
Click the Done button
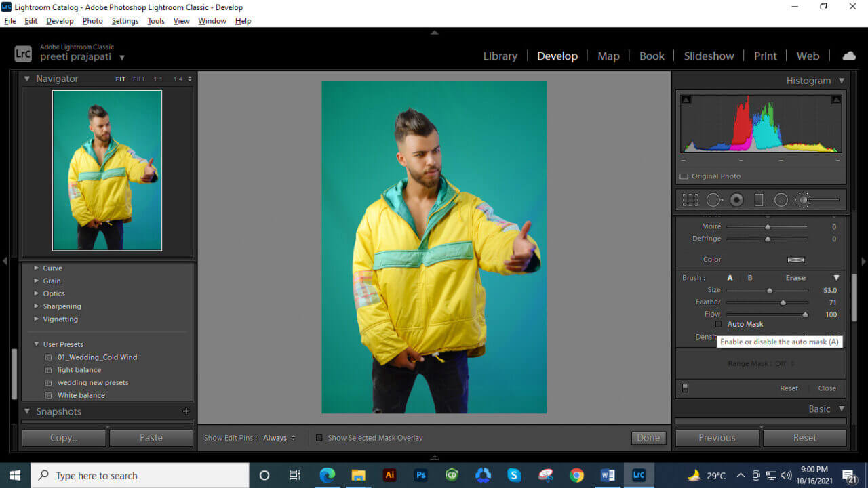(648, 437)
